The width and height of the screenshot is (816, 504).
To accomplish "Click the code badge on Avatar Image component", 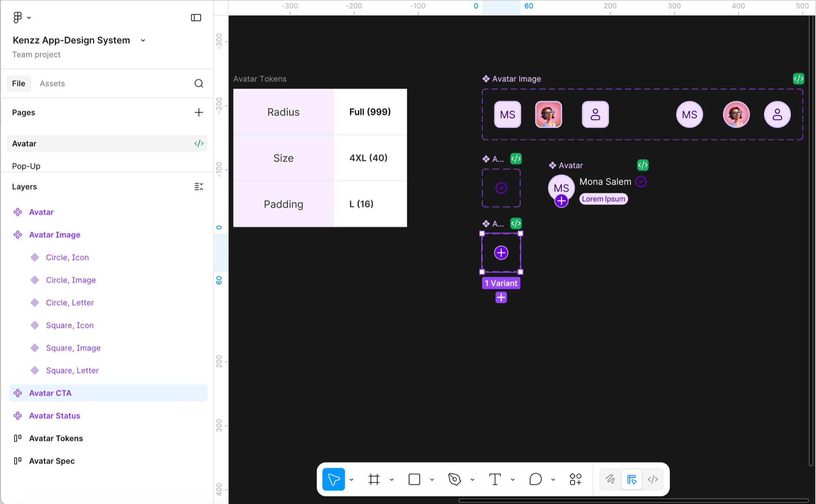I will 798,79.
